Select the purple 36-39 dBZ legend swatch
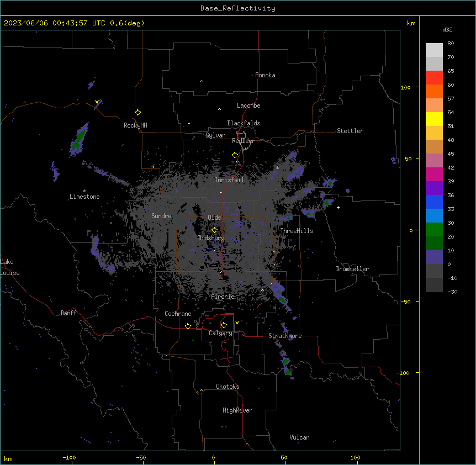 (x=434, y=188)
